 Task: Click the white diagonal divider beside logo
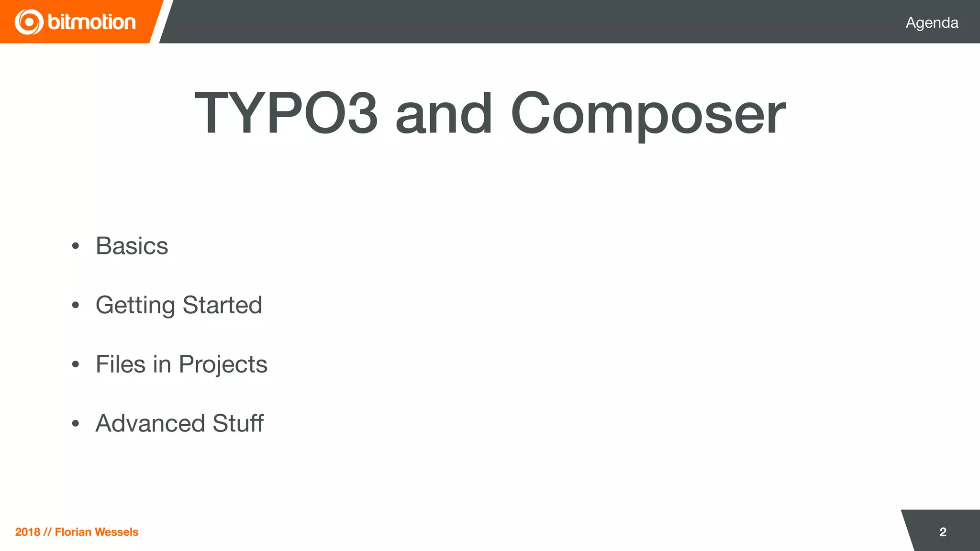pyautogui.click(x=161, y=22)
